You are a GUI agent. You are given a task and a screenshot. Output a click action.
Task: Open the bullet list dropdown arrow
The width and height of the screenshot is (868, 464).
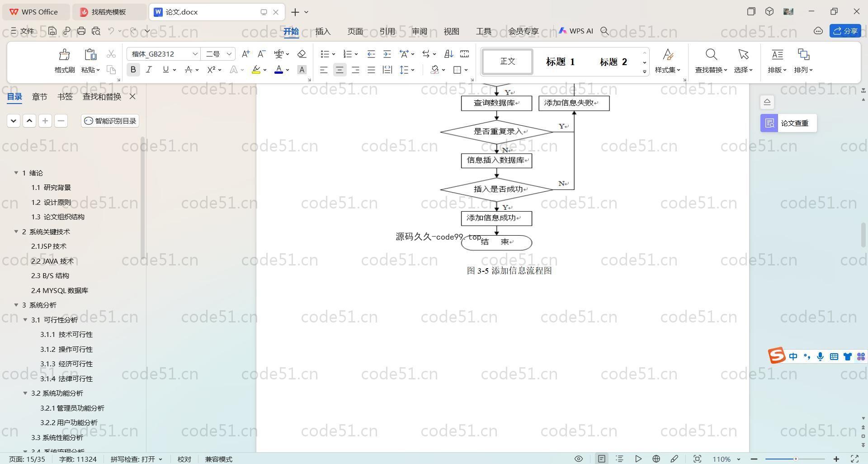tap(334, 54)
